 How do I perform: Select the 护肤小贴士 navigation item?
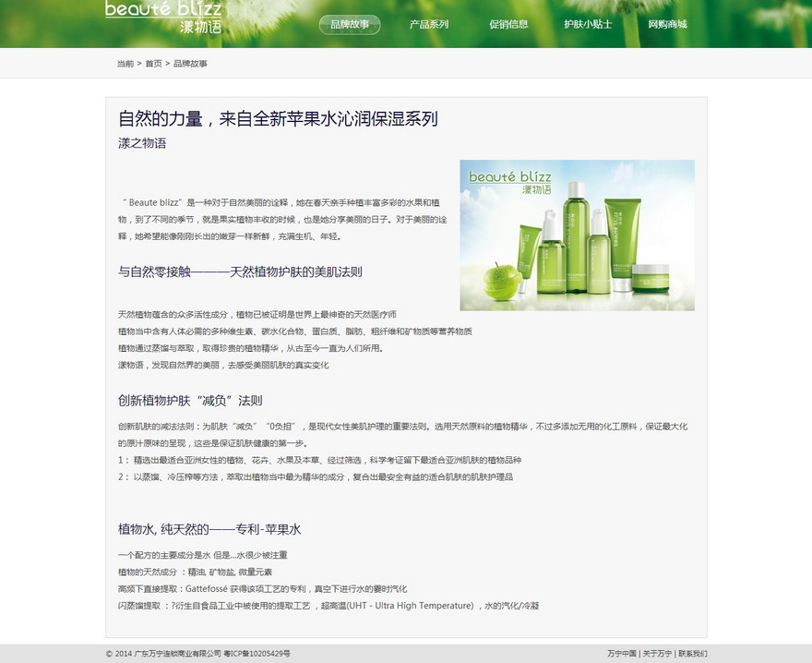click(589, 24)
